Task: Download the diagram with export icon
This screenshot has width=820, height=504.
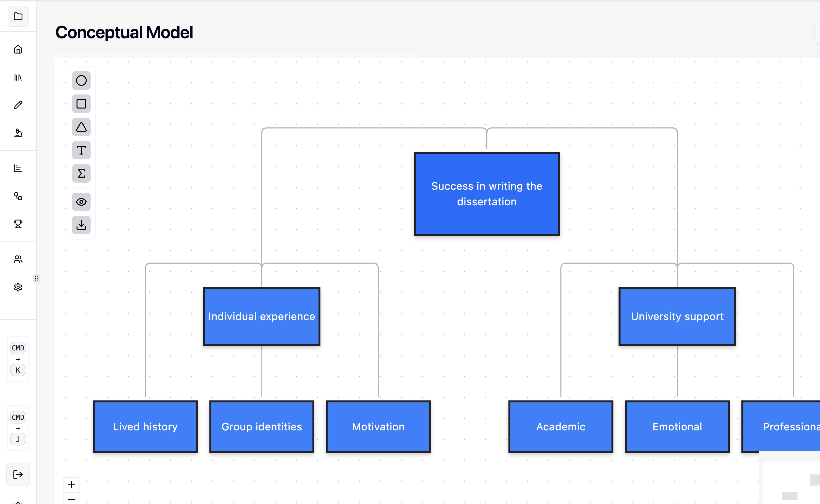Action: click(81, 225)
